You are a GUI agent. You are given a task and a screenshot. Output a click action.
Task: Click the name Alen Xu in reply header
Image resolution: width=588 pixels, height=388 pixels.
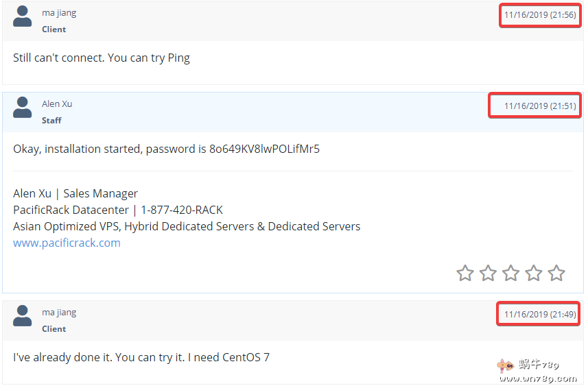tap(57, 104)
